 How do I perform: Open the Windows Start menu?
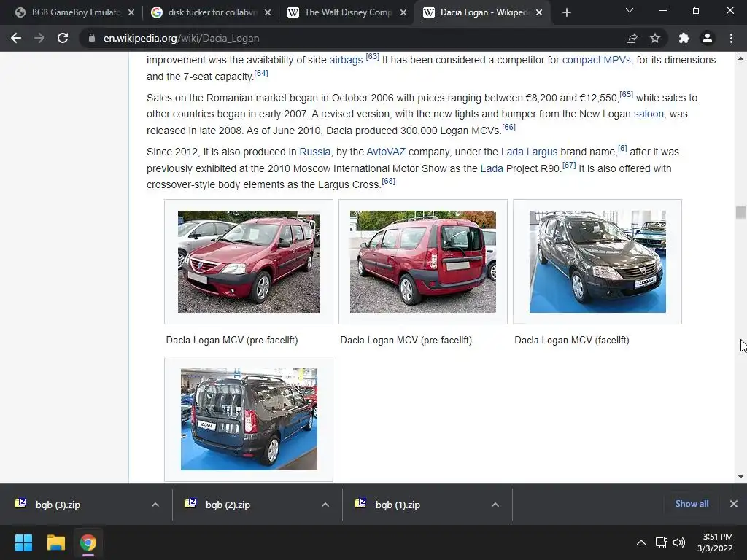[x=23, y=542]
